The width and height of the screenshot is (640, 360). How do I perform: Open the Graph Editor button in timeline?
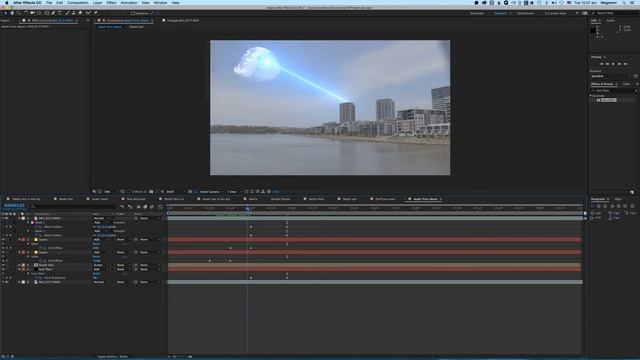[160, 206]
